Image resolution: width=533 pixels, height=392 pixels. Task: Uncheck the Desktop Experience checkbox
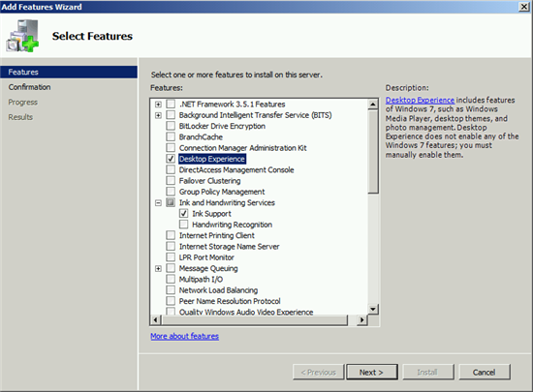click(171, 159)
